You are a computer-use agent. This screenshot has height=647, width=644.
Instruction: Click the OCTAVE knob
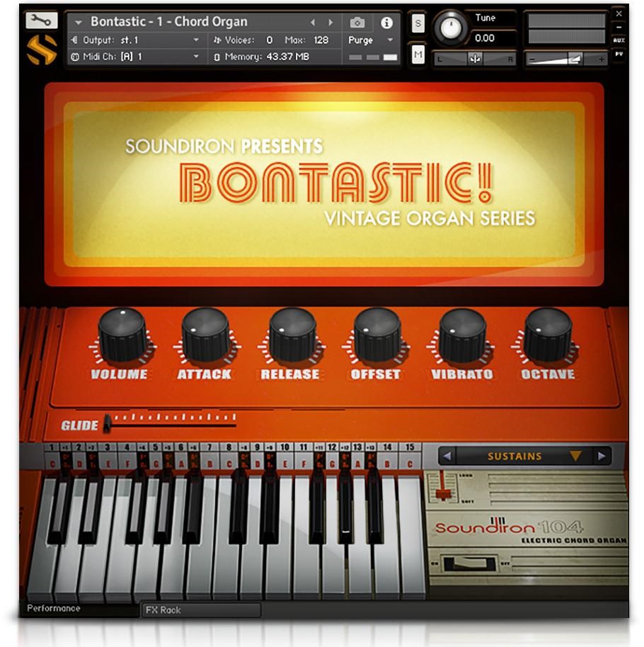(548, 334)
